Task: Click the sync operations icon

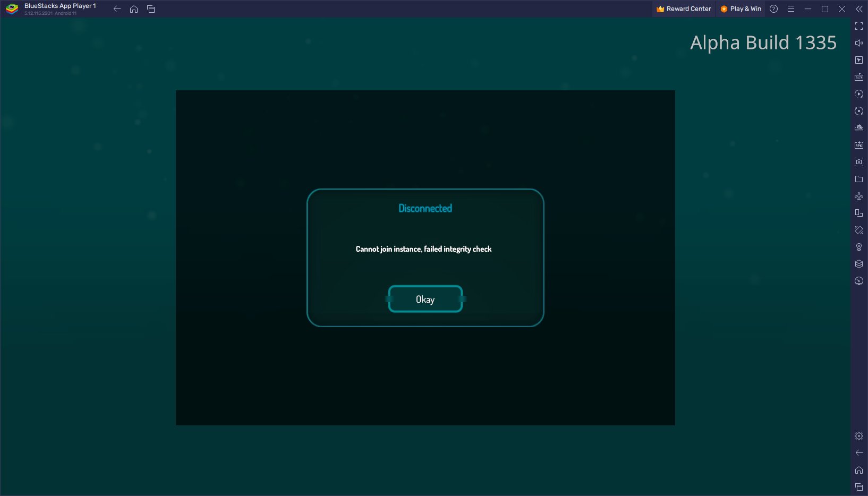Action: [859, 111]
